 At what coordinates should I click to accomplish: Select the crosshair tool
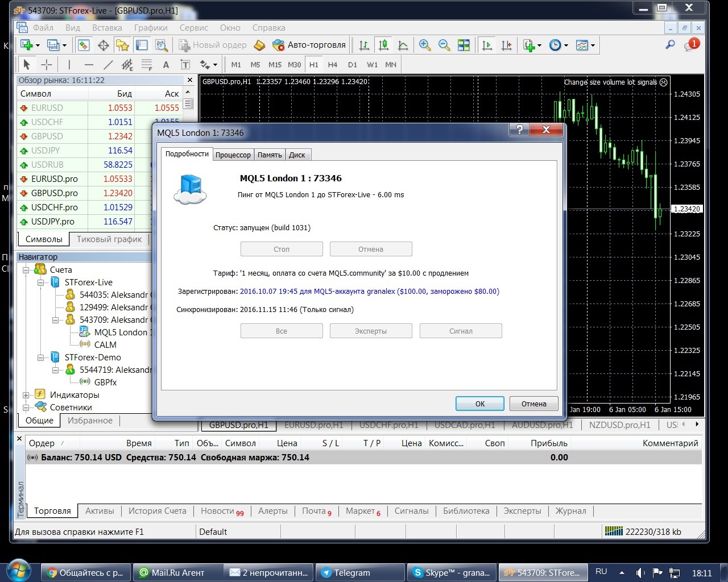(46, 64)
